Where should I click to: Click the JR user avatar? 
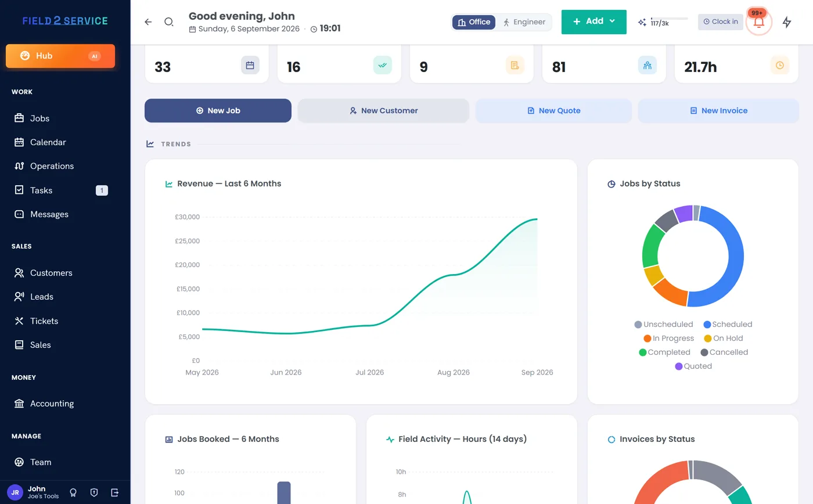click(x=15, y=492)
